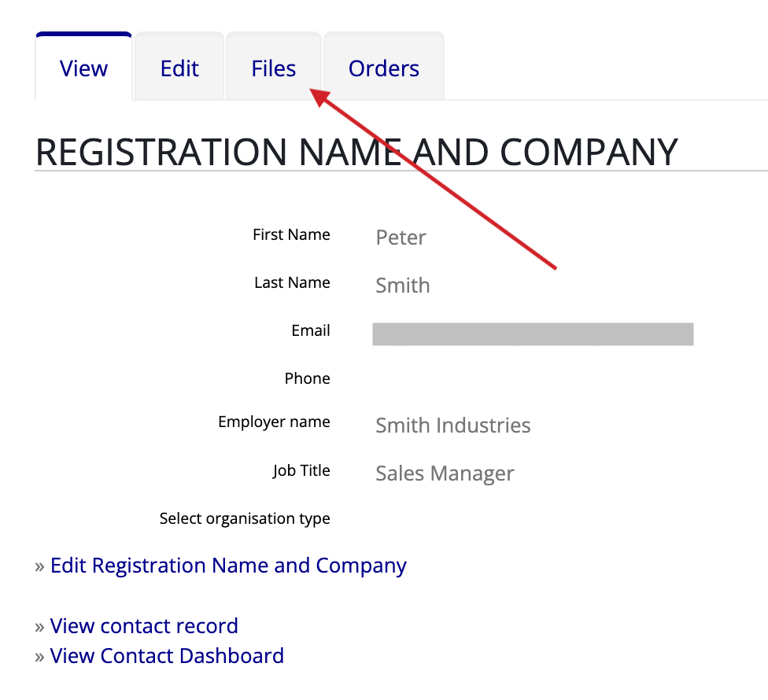Screen dimensions: 768x700
Task: Switch to the View tab
Action: tap(83, 68)
